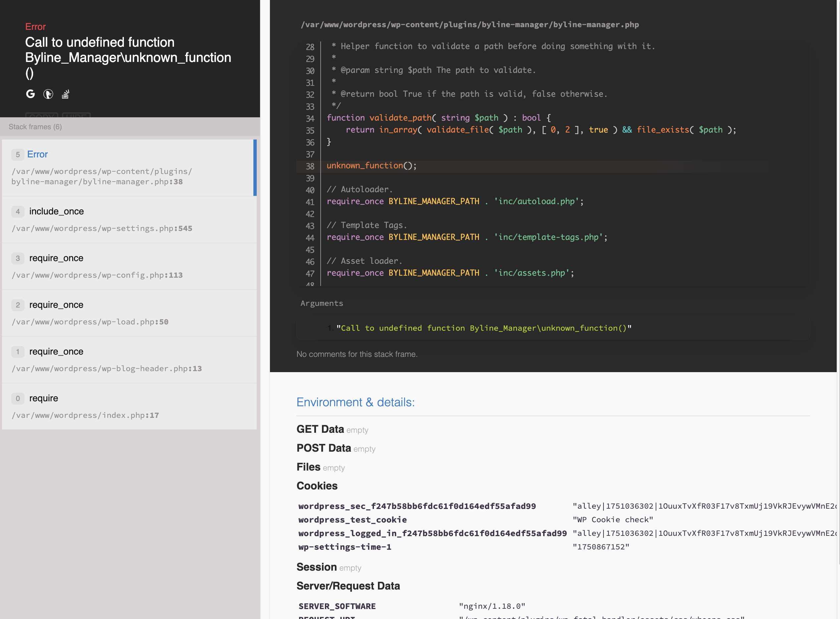Viewport: 840px width, 619px height.
Task: Search the error on DuckDuckGo
Action: click(48, 94)
